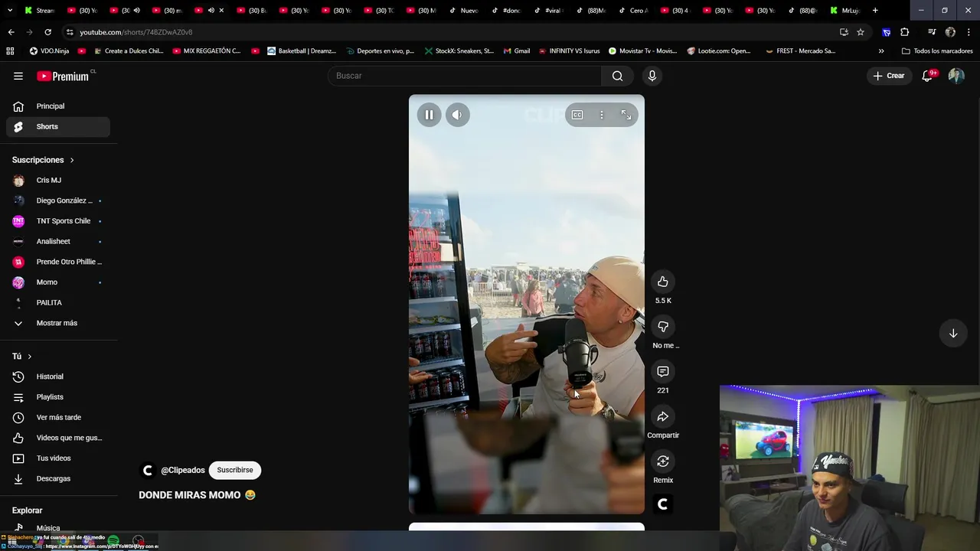
Task: Open PAILITA subscription channel
Action: point(58,302)
